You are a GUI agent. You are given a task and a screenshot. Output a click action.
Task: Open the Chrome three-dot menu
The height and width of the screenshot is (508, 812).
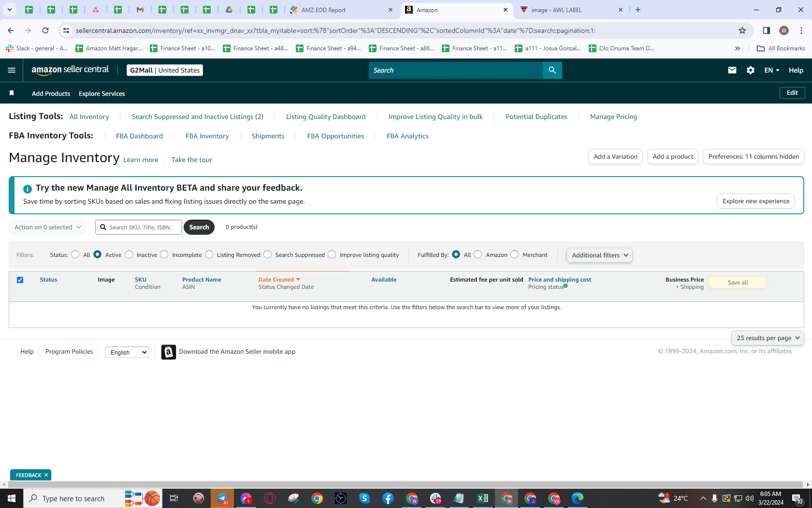(801, 30)
